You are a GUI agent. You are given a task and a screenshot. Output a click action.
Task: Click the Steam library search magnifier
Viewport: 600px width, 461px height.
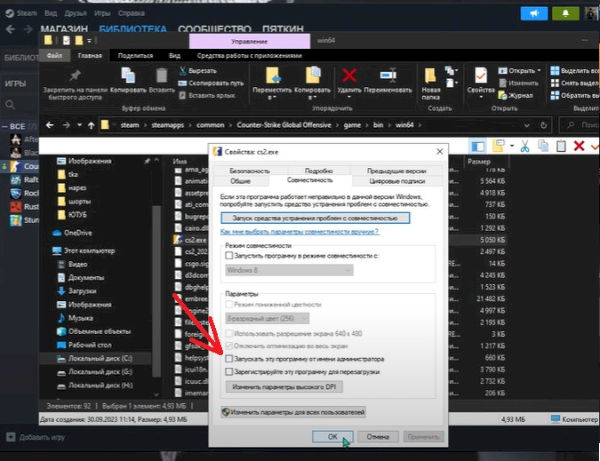pyautogui.click(x=10, y=104)
